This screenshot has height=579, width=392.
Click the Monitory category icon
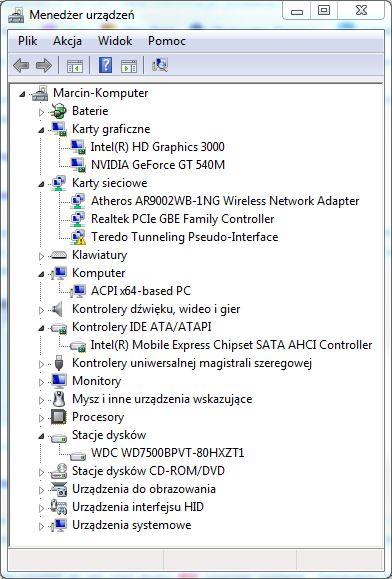coord(59,381)
